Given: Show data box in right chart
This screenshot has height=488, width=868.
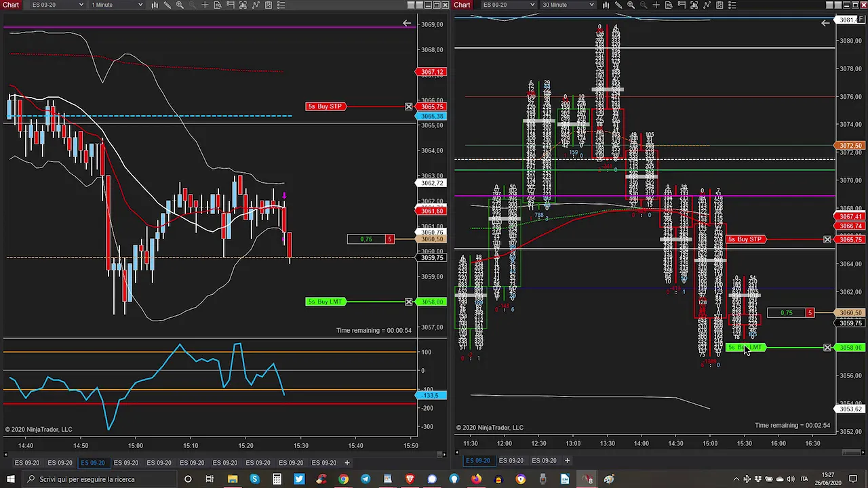Looking at the screenshot, I should pos(669,5).
